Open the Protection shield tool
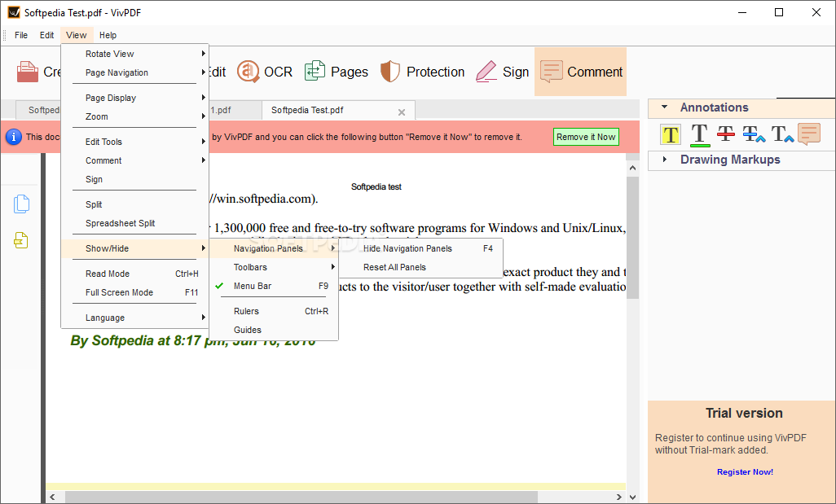 422,72
